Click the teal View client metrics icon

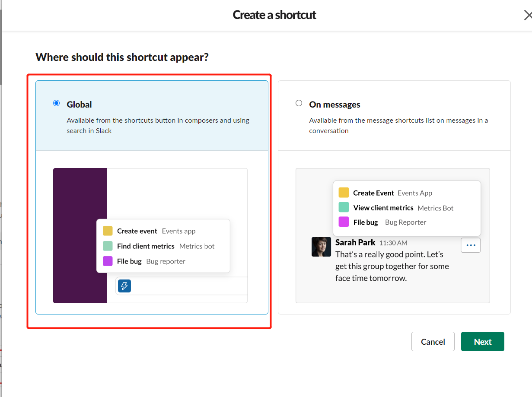click(344, 207)
